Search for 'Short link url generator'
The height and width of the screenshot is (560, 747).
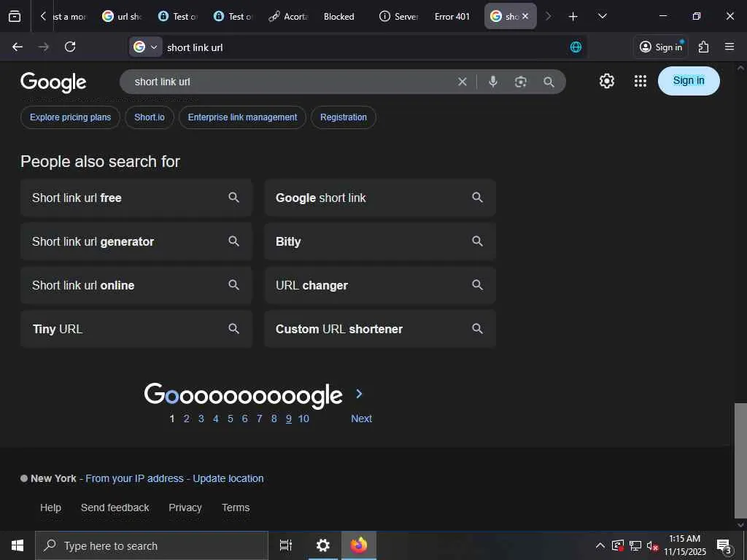coord(136,241)
